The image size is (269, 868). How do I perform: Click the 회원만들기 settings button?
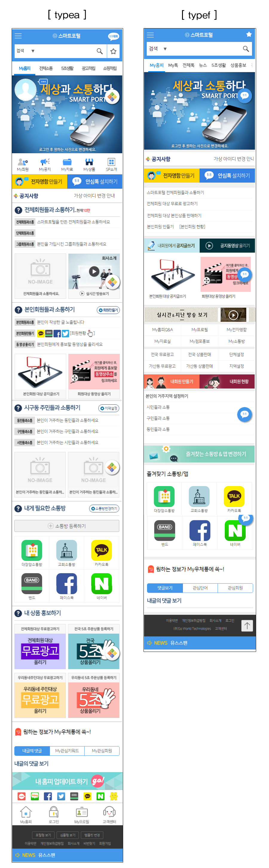point(108,310)
